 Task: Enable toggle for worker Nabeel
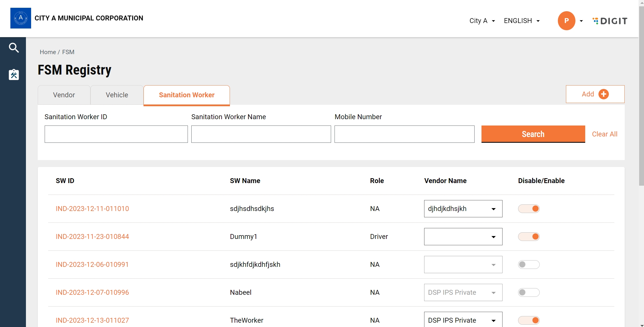point(529,292)
